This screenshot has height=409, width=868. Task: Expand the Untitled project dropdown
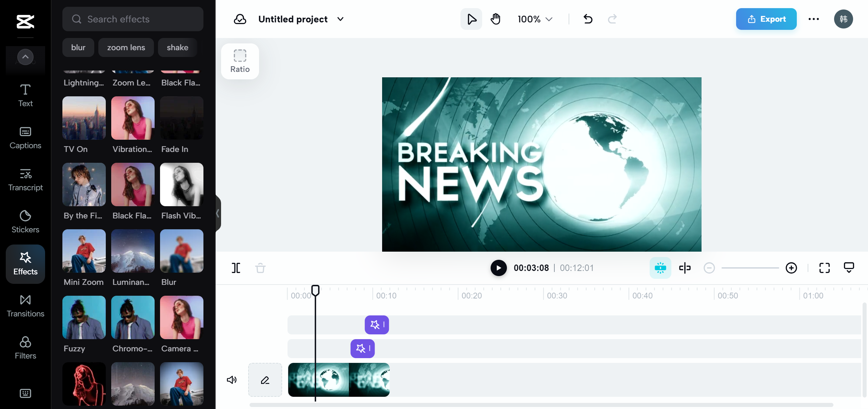click(340, 19)
